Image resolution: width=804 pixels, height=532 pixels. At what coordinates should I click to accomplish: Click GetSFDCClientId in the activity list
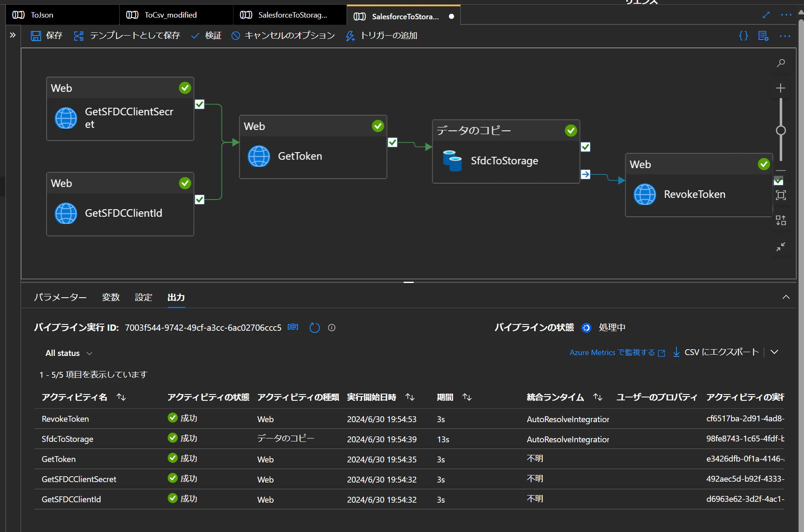[x=71, y=499]
